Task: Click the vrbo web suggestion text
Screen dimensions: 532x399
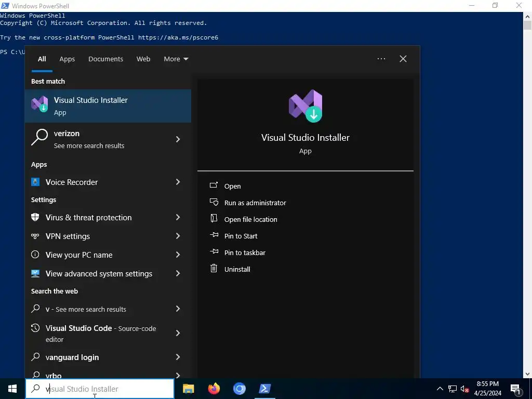Action: click(x=54, y=376)
